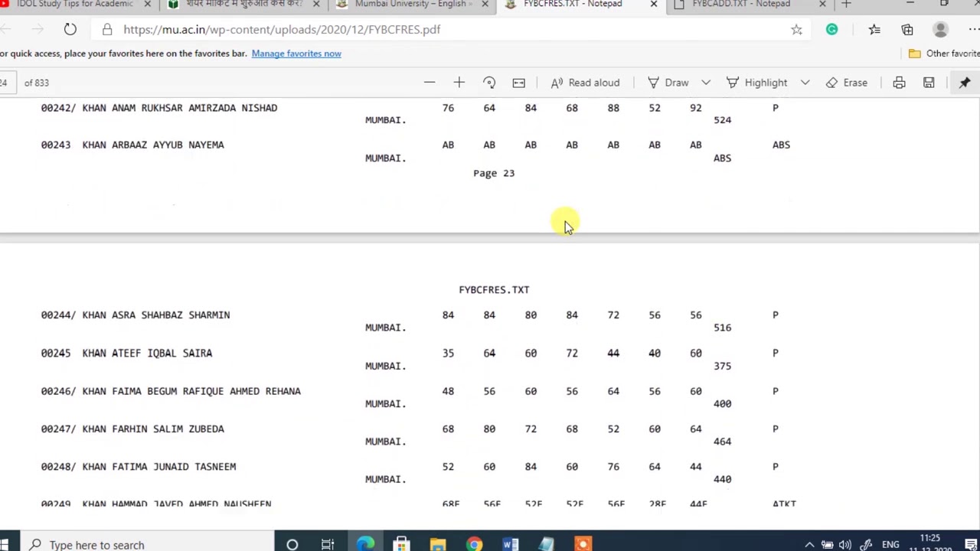Click the 'of 833' page count
This screenshot has height=551, width=980.
coord(36,83)
